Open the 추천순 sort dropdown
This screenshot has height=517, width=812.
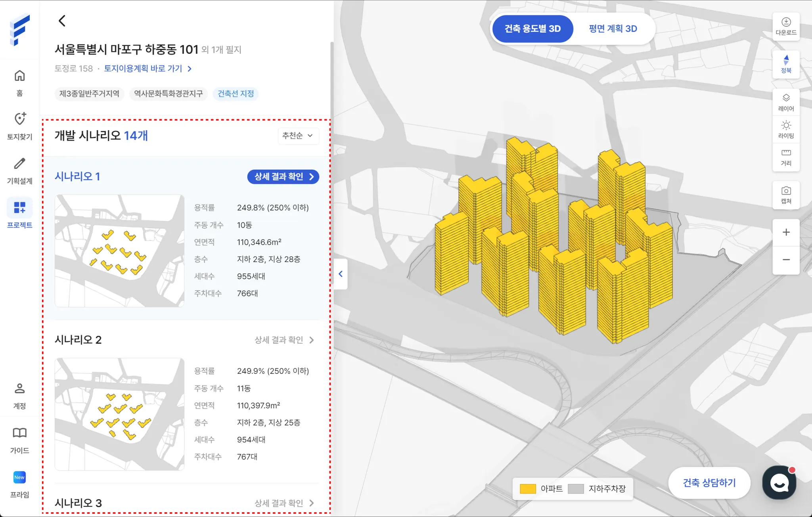pos(298,136)
